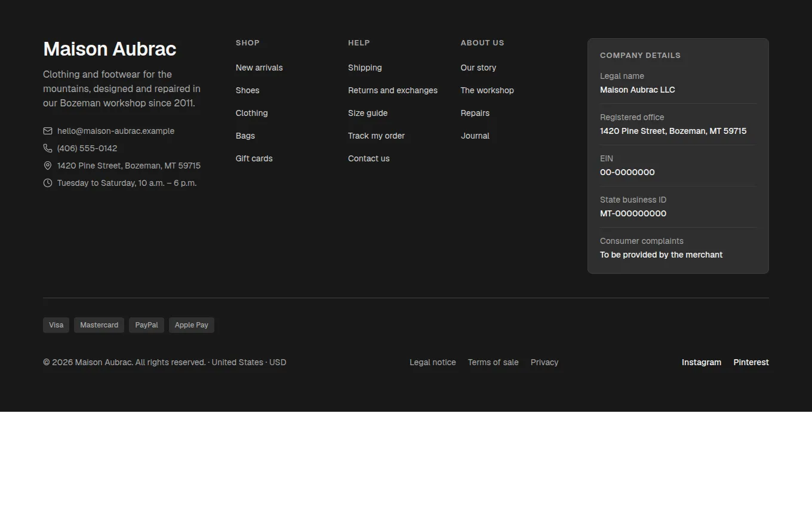This screenshot has width=812, height=508.
Task: Open the Size guide link
Action: [368, 113]
